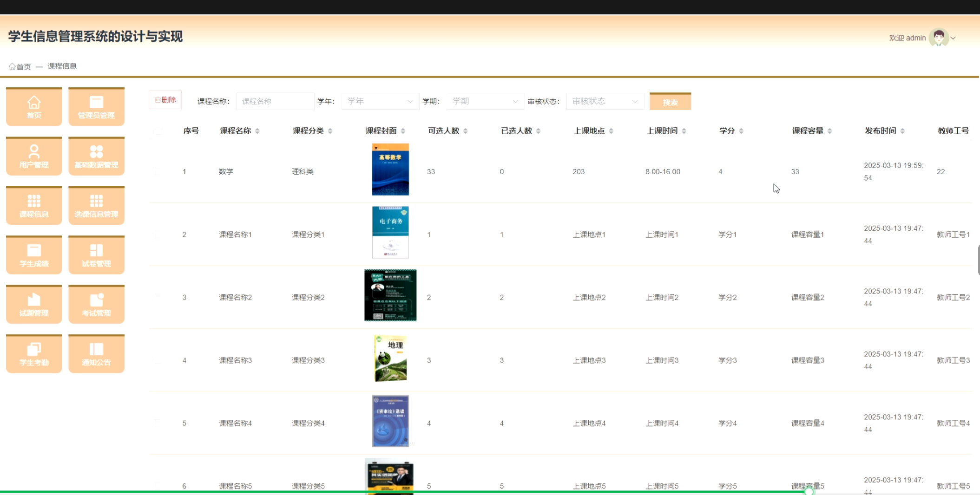Image resolution: width=980 pixels, height=495 pixels.
Task: Click 首页 in the breadcrumb
Action: pyautogui.click(x=23, y=66)
